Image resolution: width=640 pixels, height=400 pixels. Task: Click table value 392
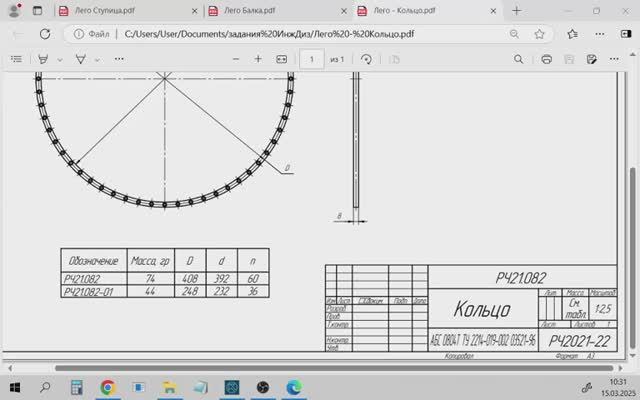tap(222, 278)
